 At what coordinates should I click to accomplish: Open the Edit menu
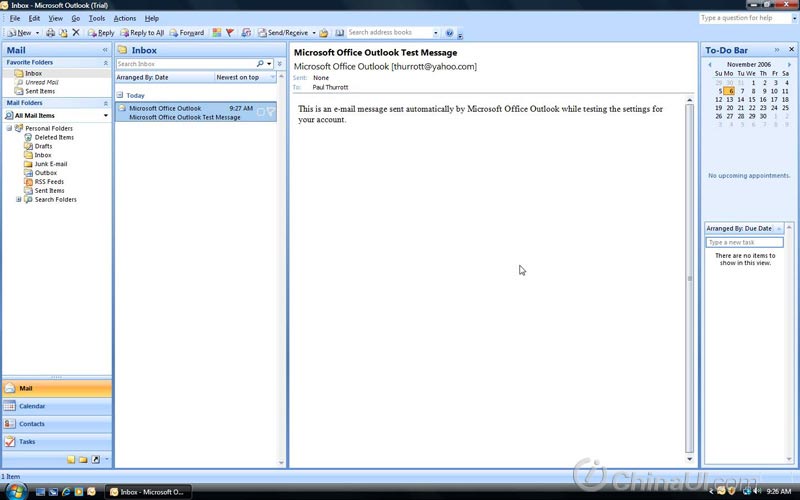pyautogui.click(x=34, y=18)
